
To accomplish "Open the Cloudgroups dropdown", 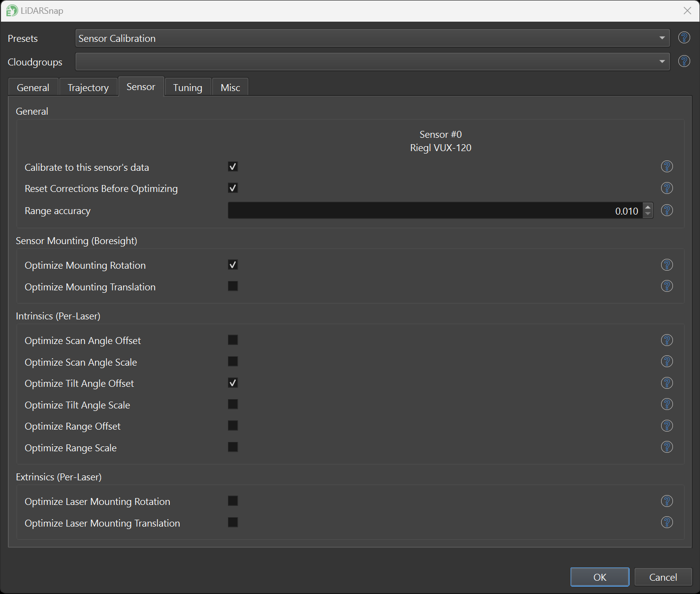I will [x=662, y=62].
